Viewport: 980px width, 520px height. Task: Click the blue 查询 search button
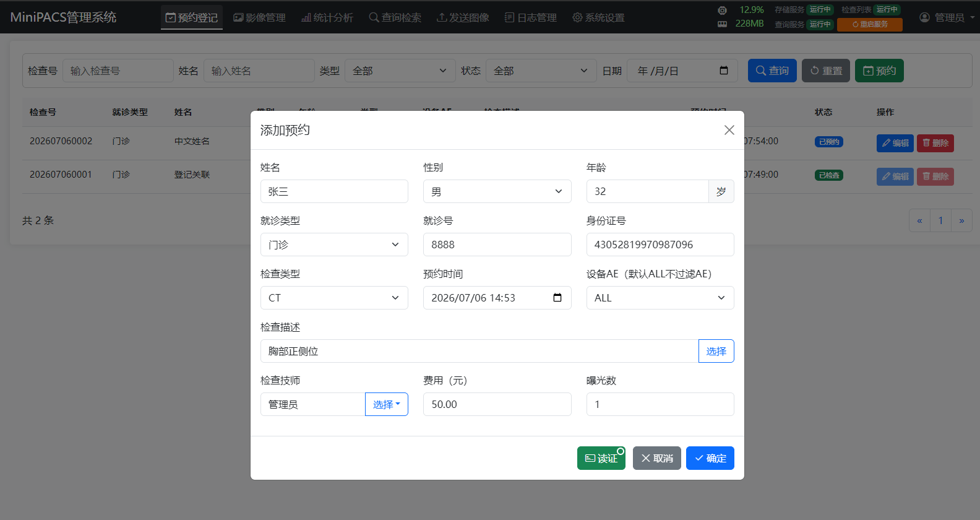772,71
